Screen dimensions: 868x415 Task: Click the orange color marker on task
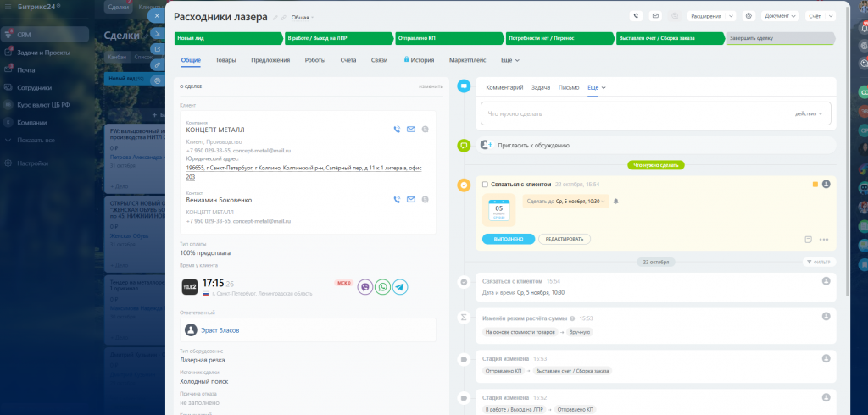click(x=815, y=185)
